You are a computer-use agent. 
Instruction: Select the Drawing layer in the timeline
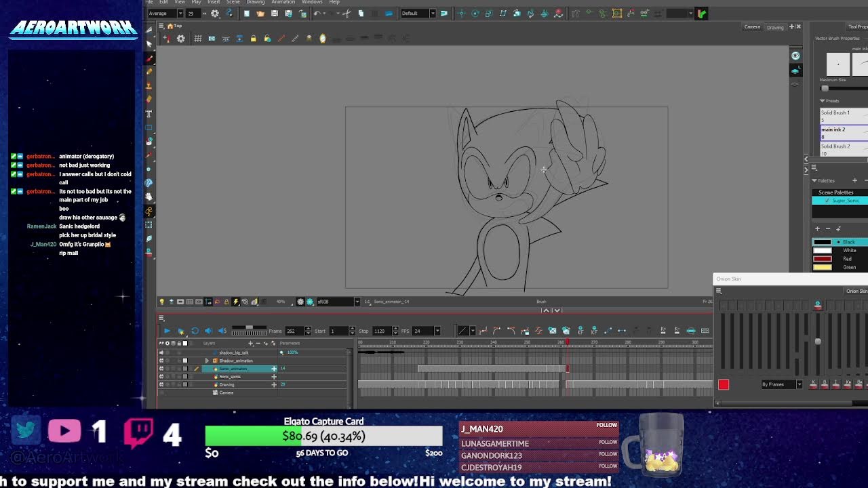[x=226, y=385]
